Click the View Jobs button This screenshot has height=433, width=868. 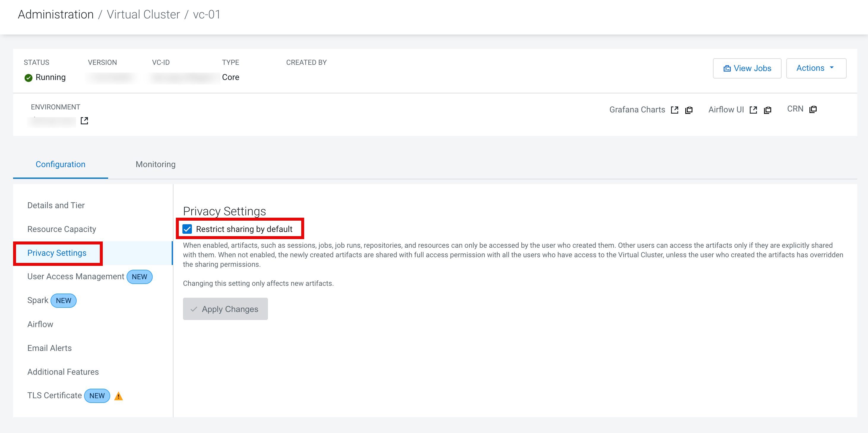coord(747,68)
